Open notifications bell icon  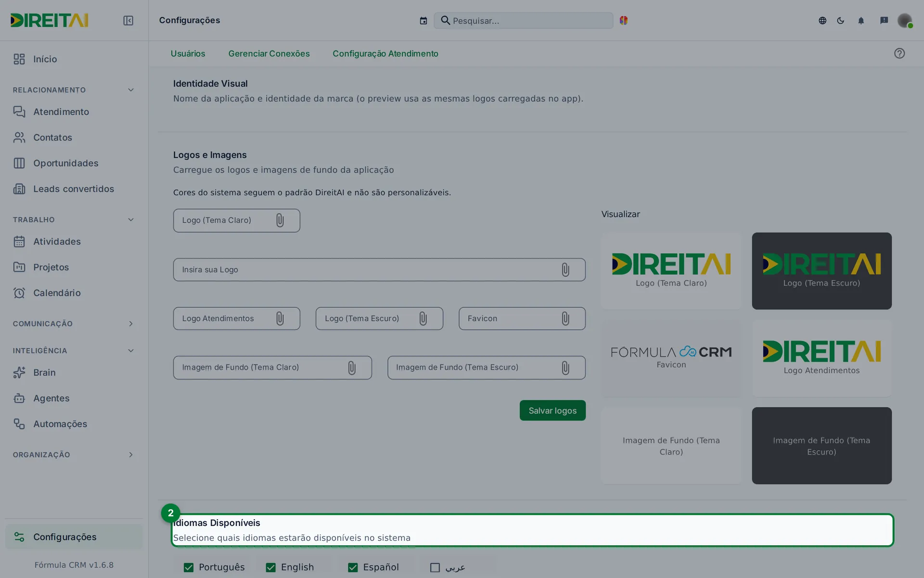click(861, 20)
